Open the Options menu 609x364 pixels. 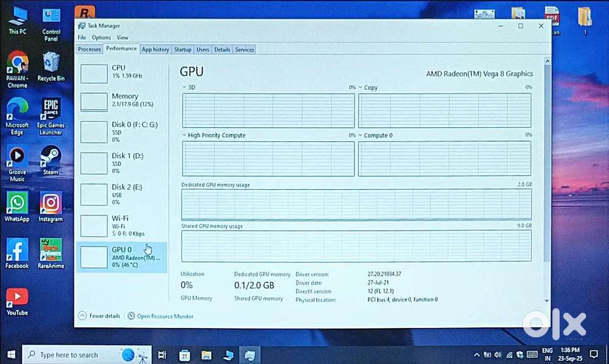coord(101,38)
